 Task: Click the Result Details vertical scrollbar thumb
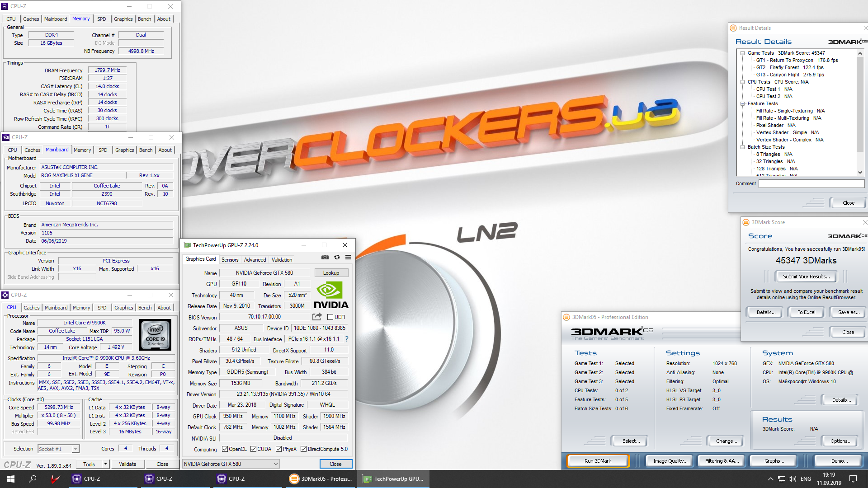[x=860, y=104]
